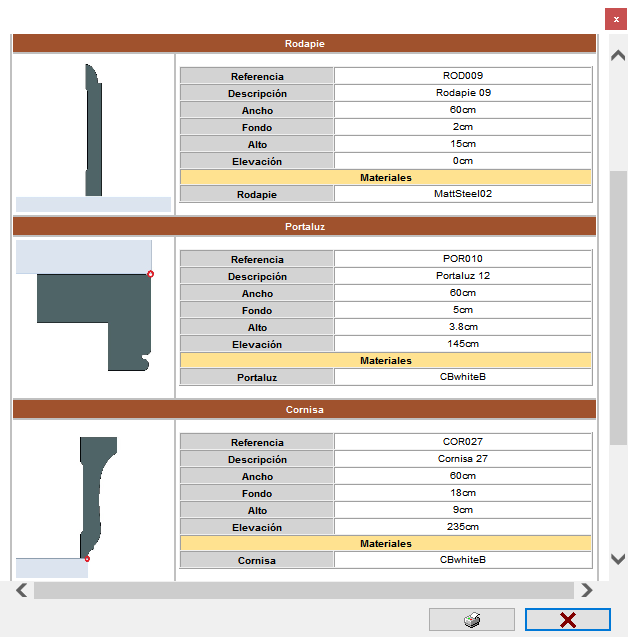
Task: Click the Cornisa CBwhiteB material cell
Action: (463, 560)
